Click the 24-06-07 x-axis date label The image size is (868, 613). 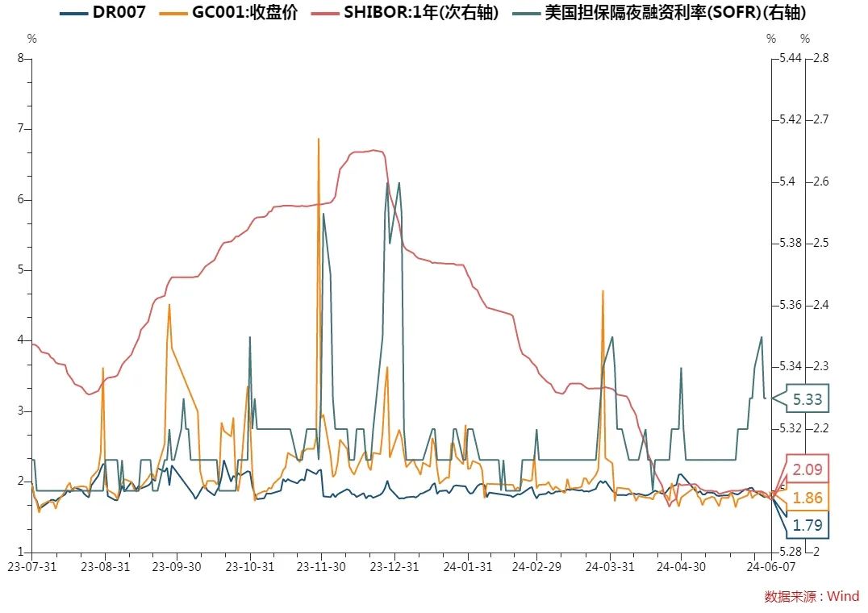pos(771,566)
